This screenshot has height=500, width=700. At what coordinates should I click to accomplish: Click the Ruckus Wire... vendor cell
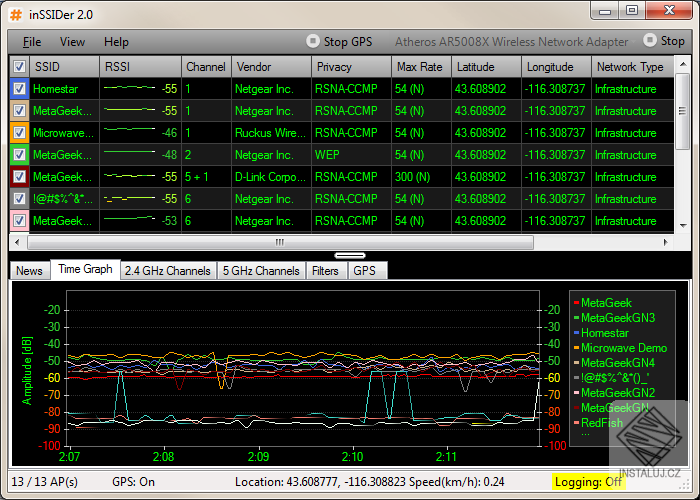click(x=271, y=133)
